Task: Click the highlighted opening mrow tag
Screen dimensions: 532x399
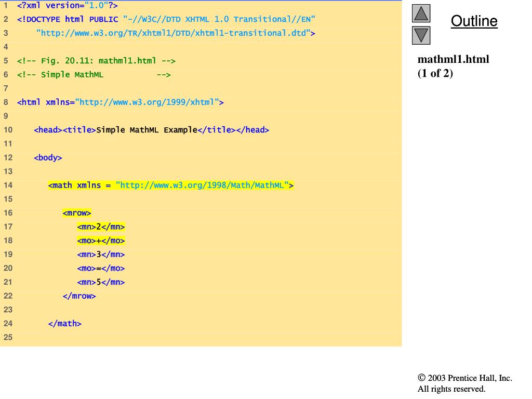Action: click(77, 213)
